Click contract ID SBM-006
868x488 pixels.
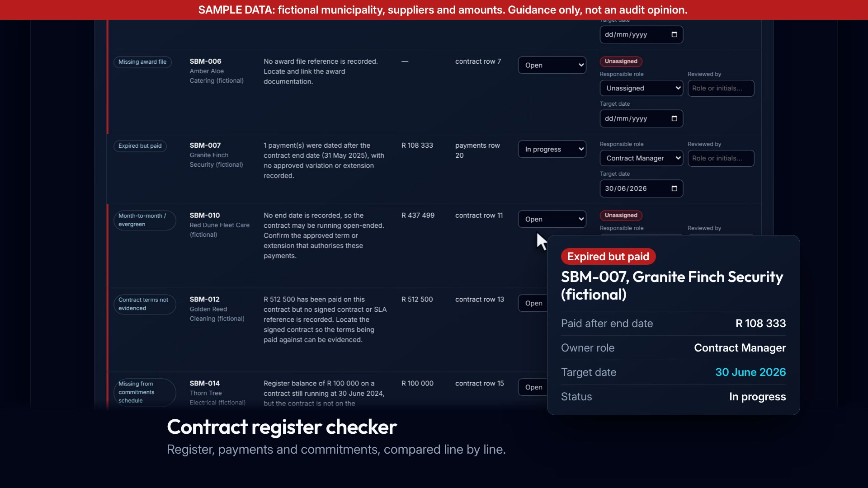click(x=205, y=61)
